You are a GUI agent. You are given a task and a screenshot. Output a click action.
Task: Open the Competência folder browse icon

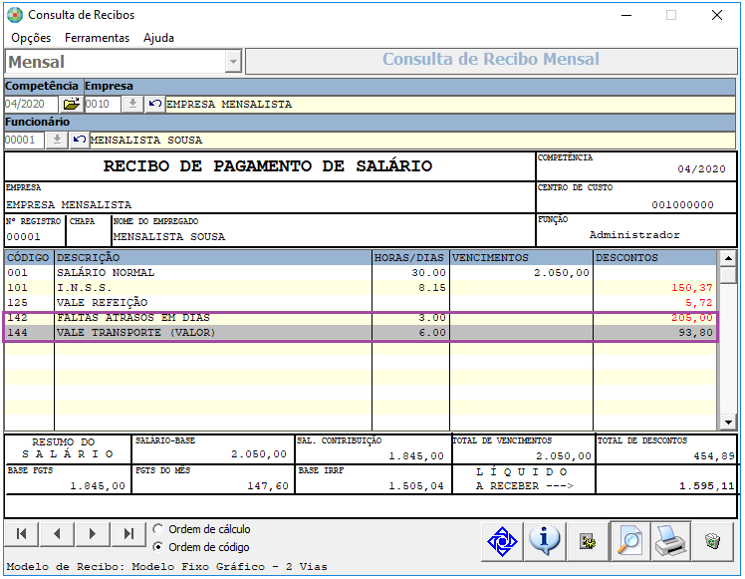click(x=71, y=104)
